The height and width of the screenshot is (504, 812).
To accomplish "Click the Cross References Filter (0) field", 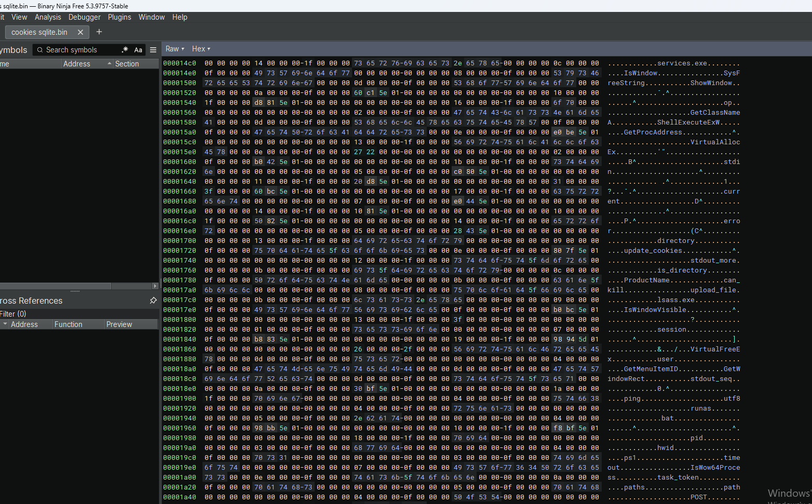I will pos(79,314).
